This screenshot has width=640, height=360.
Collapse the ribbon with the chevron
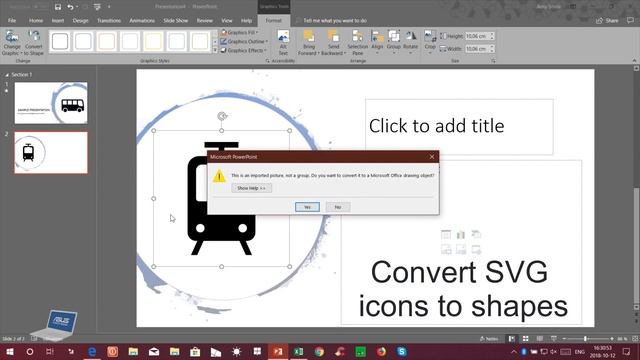pyautogui.click(x=634, y=60)
